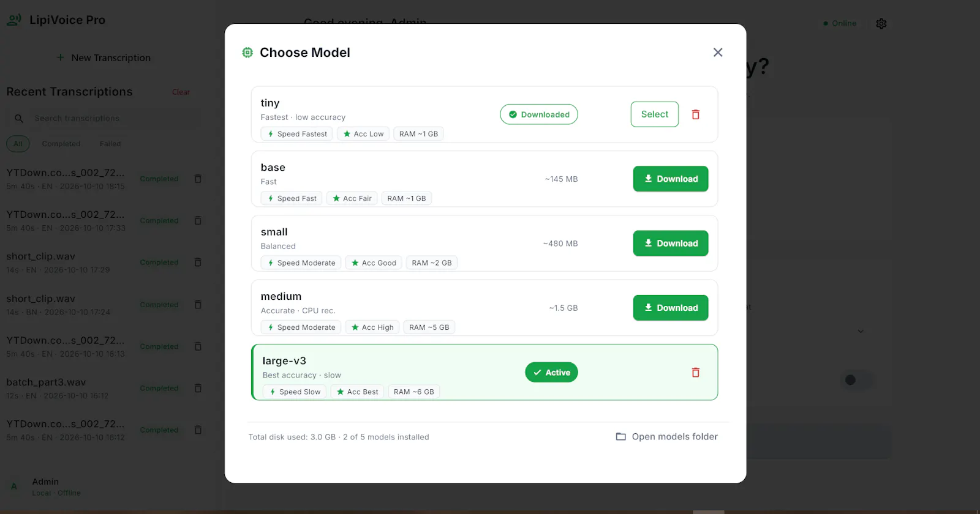
Task: Select the All filter tab
Action: [18, 144]
